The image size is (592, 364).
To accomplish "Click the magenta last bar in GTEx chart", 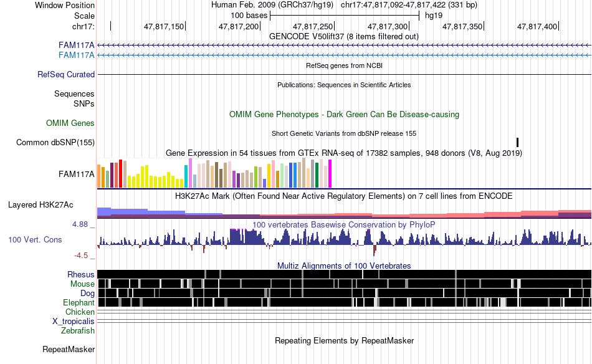I will point(330,173).
